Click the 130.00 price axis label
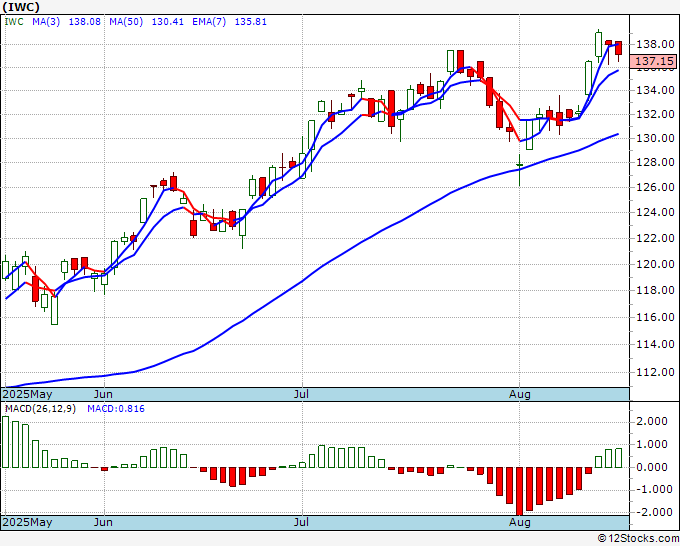Screen dimensions: 680x546 point(655,138)
